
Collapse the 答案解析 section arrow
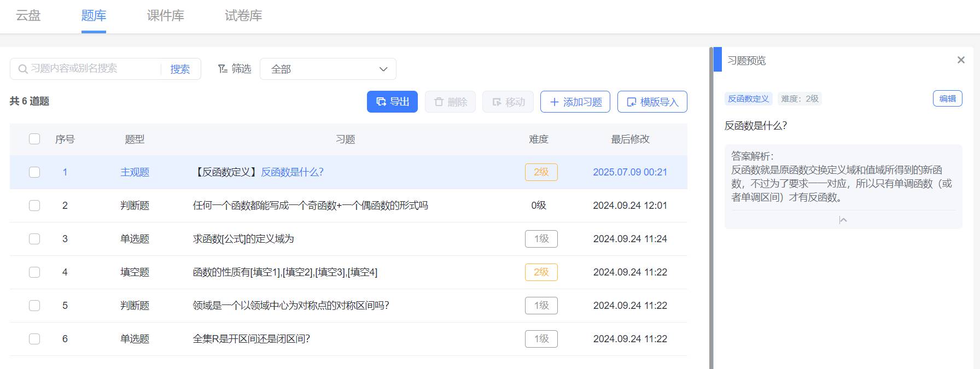(843, 220)
